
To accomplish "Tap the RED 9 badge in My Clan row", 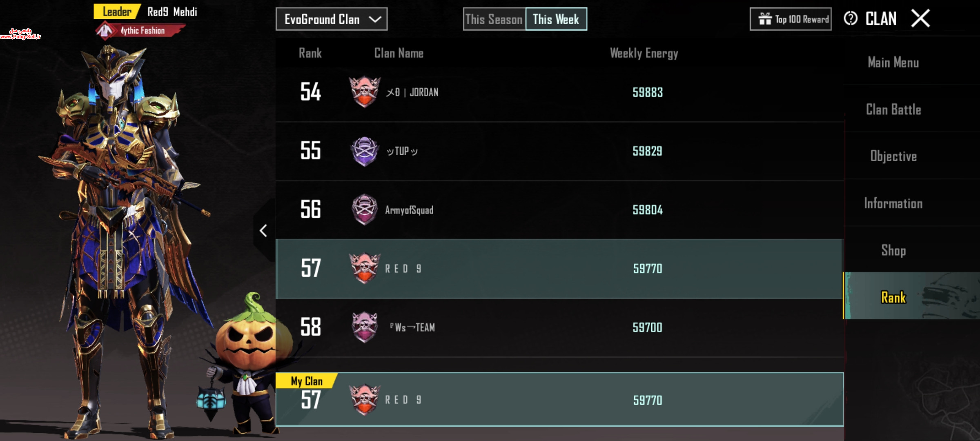I will (x=365, y=400).
